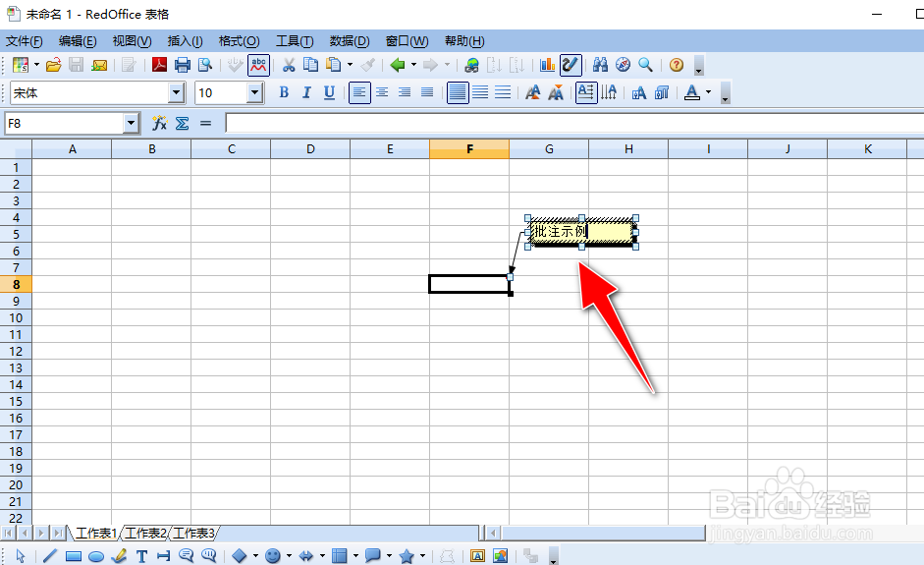This screenshot has height=565, width=924.
Task: Enable align right
Action: [405, 92]
